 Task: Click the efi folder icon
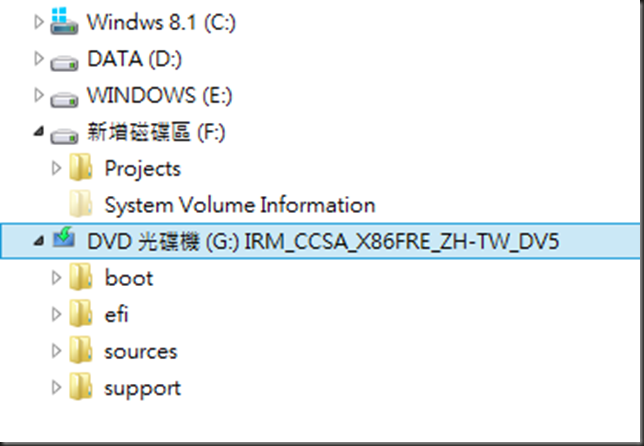click(x=80, y=313)
